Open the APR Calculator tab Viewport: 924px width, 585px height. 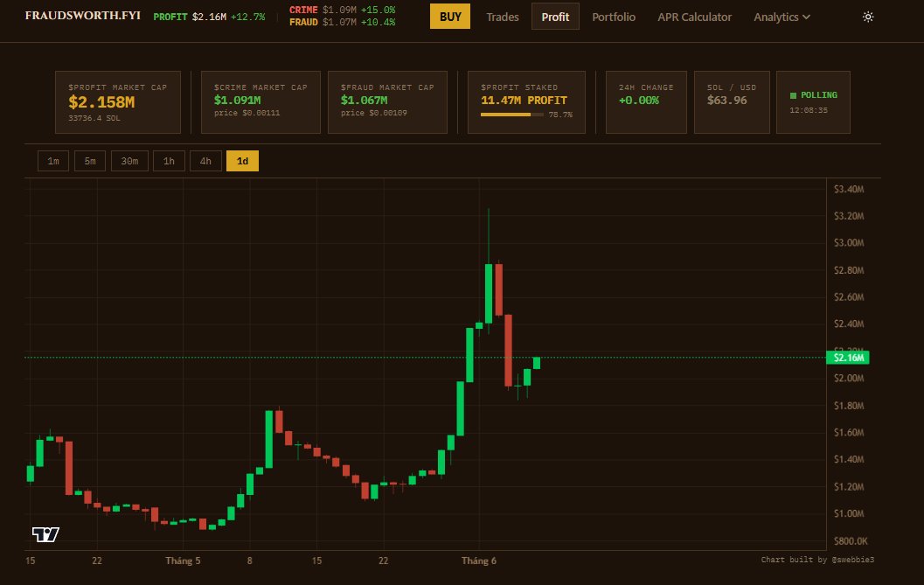point(694,17)
